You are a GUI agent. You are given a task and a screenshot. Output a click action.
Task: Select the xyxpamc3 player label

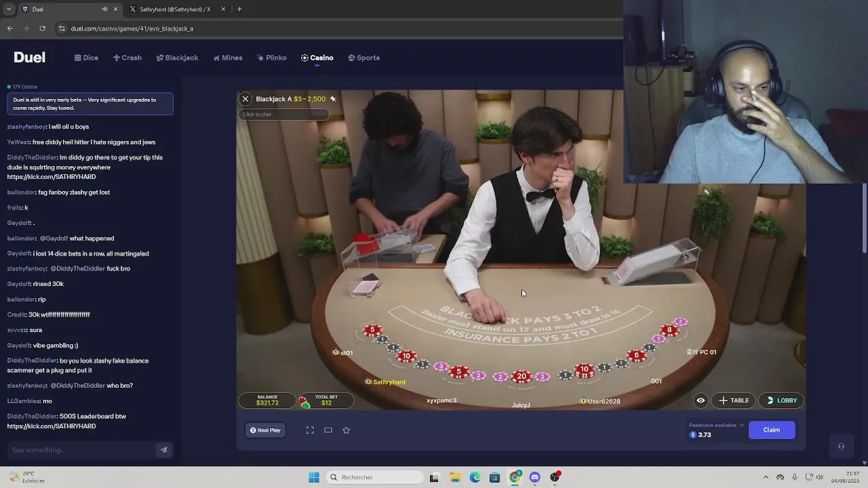[441, 401]
